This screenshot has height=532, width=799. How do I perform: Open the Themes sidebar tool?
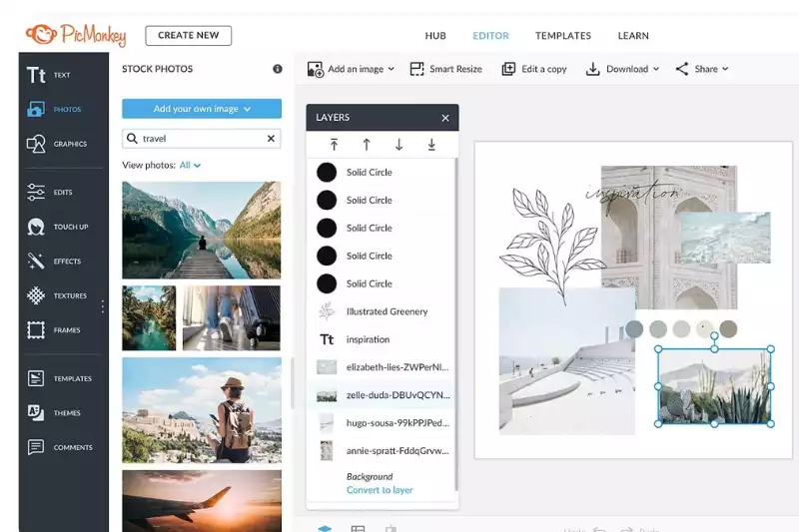click(54, 413)
